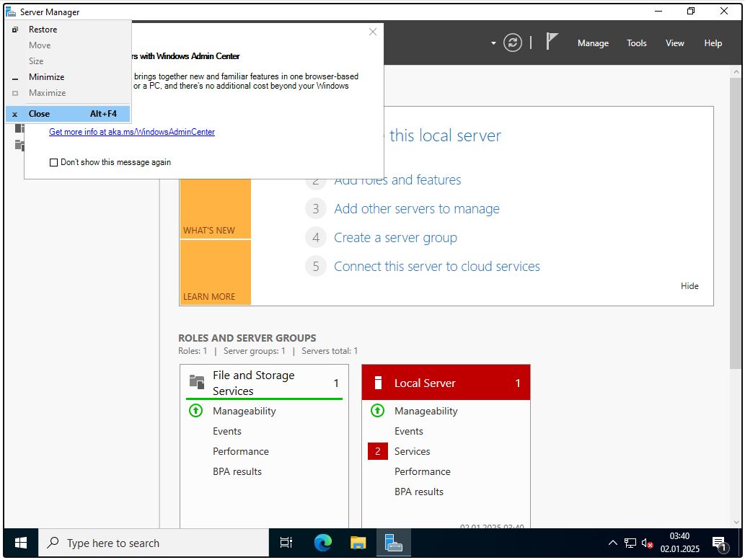The height and width of the screenshot is (560, 745).
Task: Click the File and Storage Services icon
Action: click(197, 381)
